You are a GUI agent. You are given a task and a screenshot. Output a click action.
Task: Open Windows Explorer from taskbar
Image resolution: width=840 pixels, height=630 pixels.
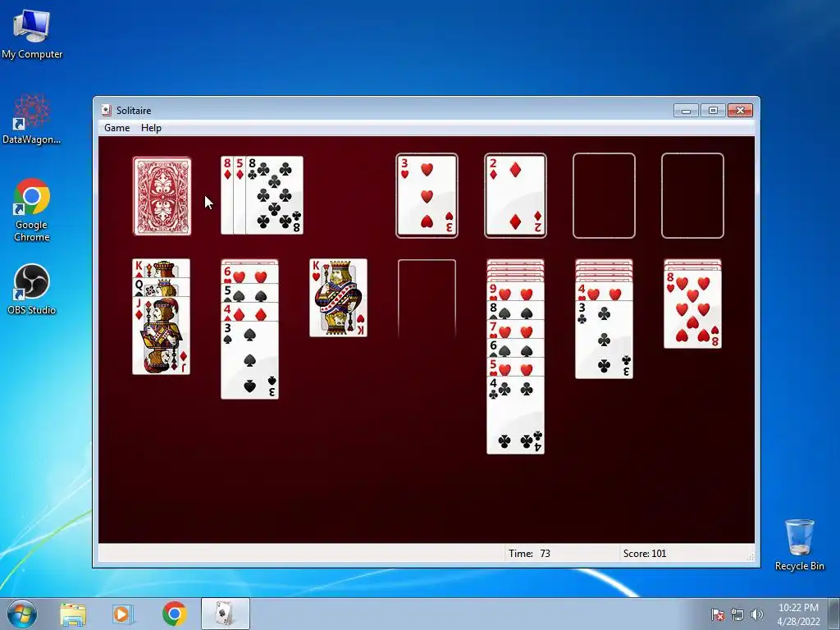pos(73,614)
